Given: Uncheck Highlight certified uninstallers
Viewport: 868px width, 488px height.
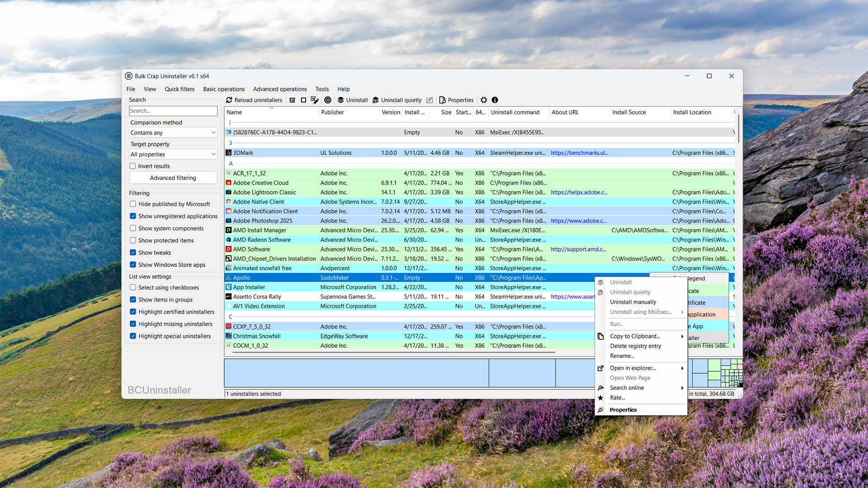Looking at the screenshot, I should 133,312.
